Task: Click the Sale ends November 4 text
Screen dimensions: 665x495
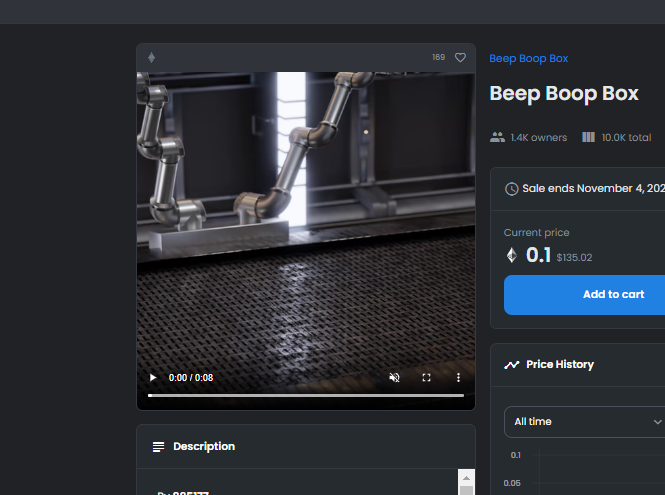Action: (593, 188)
